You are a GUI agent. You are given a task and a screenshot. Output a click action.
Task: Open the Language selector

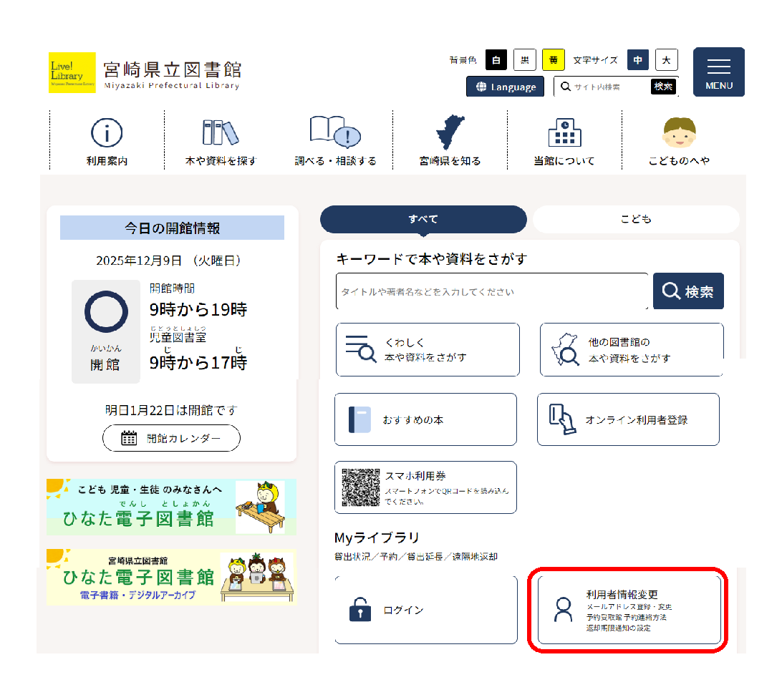coord(506,87)
